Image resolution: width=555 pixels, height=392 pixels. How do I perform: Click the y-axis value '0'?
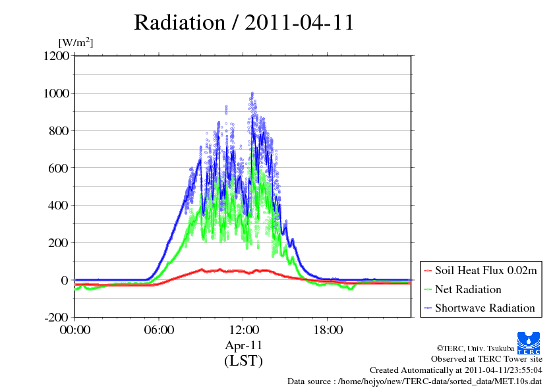tap(65, 280)
